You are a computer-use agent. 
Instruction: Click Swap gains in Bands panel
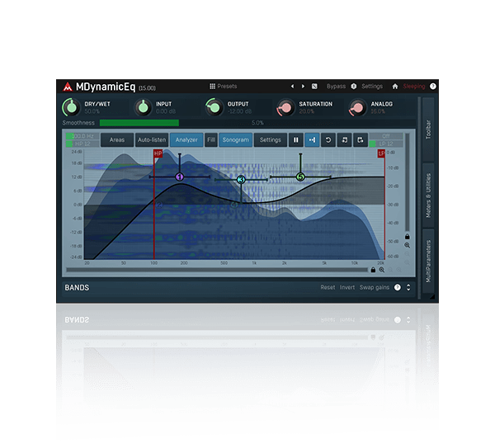(375, 287)
